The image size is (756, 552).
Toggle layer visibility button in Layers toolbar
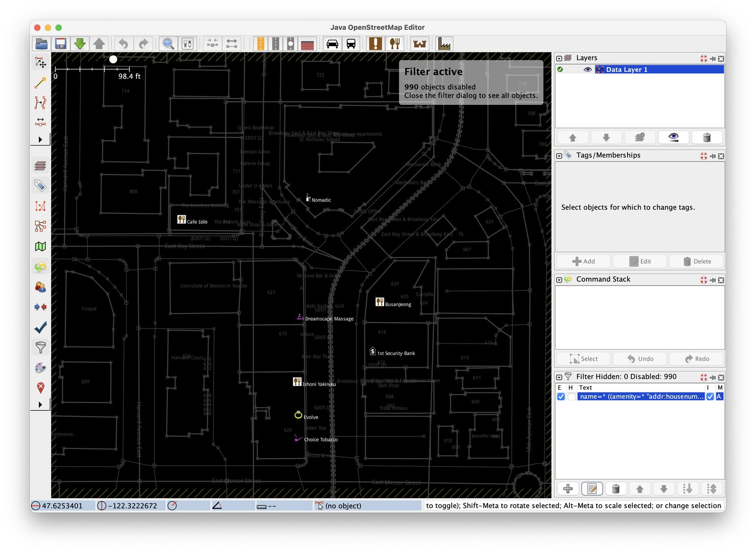click(673, 137)
